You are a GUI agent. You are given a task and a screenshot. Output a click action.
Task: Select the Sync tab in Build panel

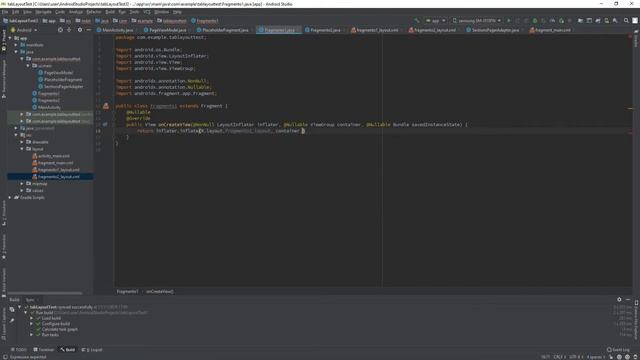30,300
